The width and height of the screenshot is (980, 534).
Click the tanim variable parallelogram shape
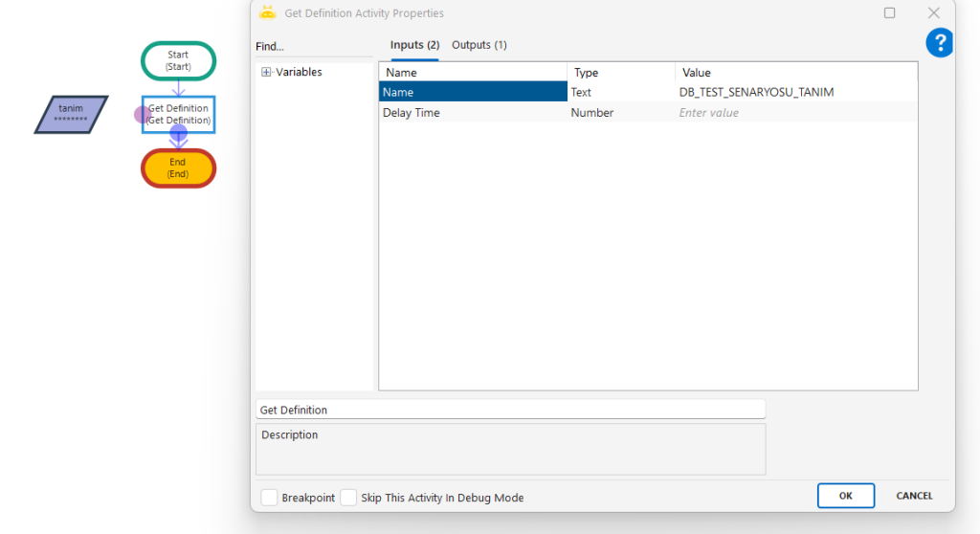[x=71, y=114]
